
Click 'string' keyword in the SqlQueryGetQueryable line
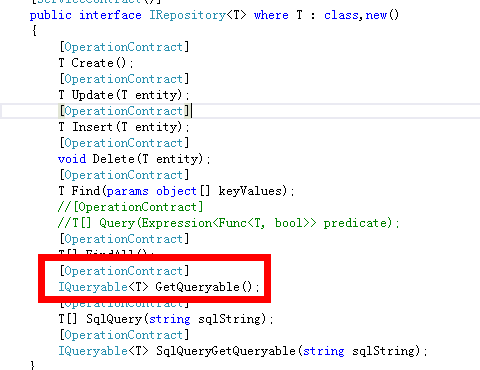coord(324,351)
